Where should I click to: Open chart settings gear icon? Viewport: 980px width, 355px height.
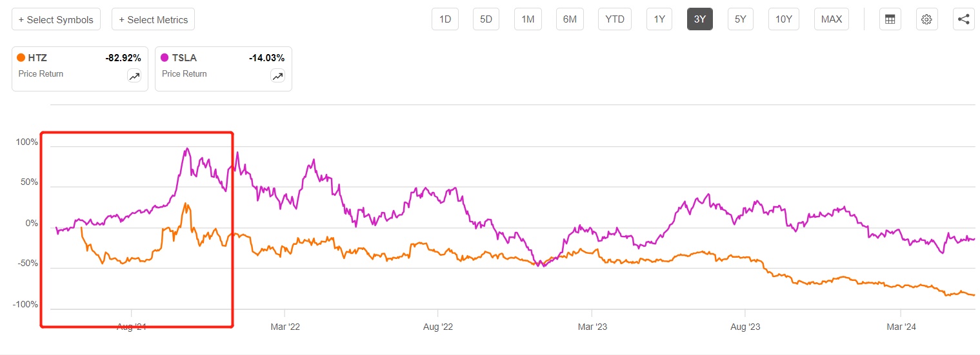tap(926, 19)
